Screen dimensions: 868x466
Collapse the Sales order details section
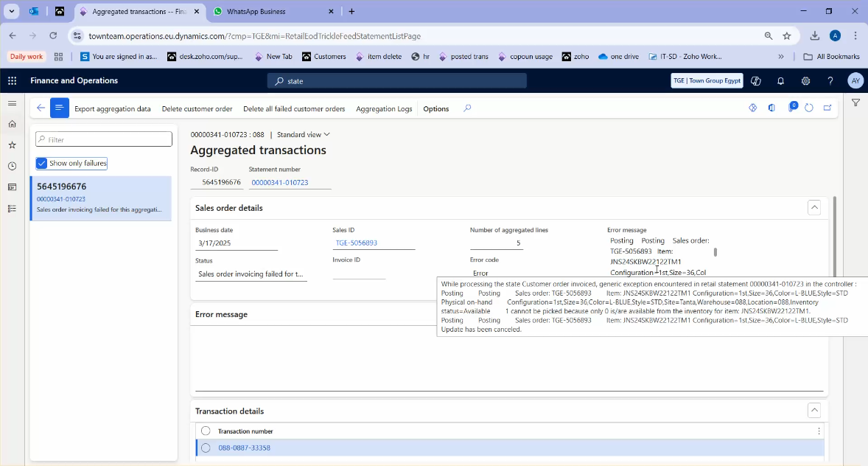click(x=814, y=207)
